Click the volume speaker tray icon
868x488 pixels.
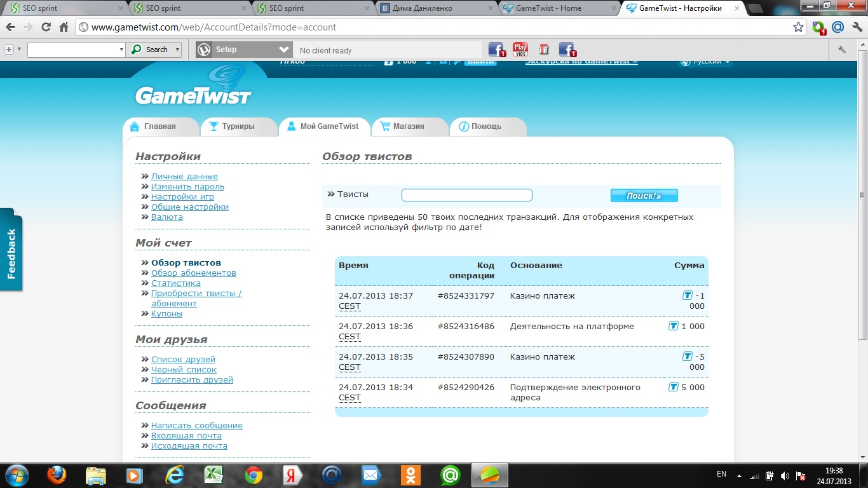point(785,475)
